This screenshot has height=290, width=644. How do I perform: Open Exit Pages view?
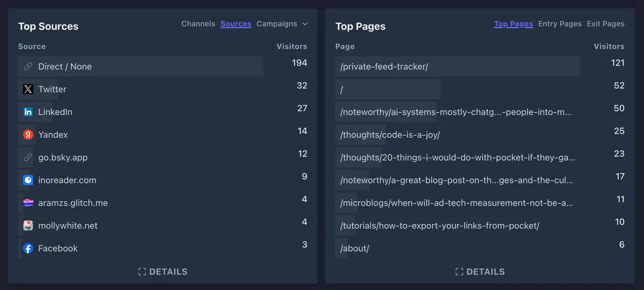click(605, 24)
